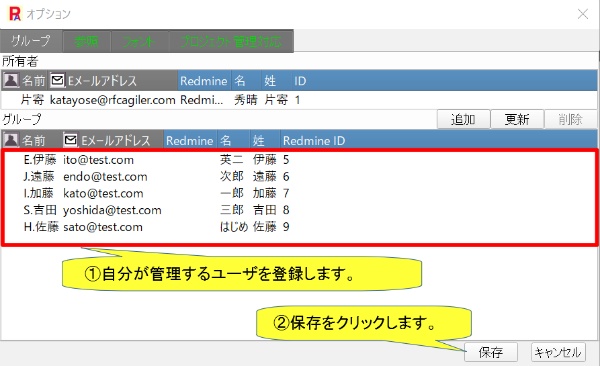Image resolution: width=600 pixels, height=366 pixels.
Task: Click the email katayose@rfcagiler.com
Action: click(112, 100)
